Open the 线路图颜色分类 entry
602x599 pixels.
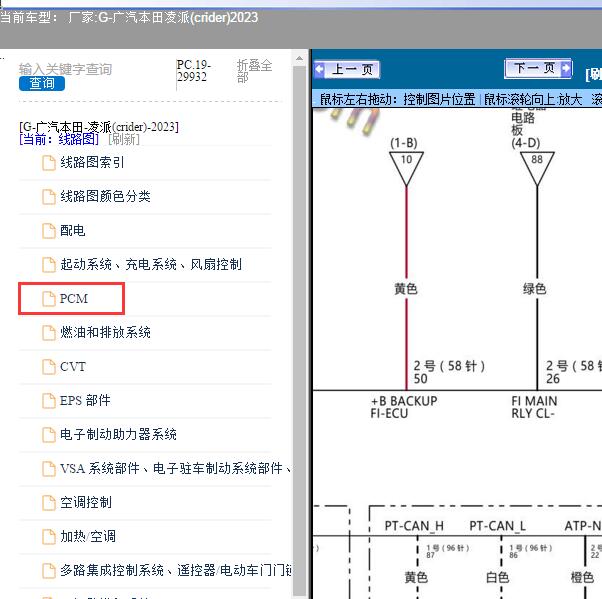tap(105, 196)
